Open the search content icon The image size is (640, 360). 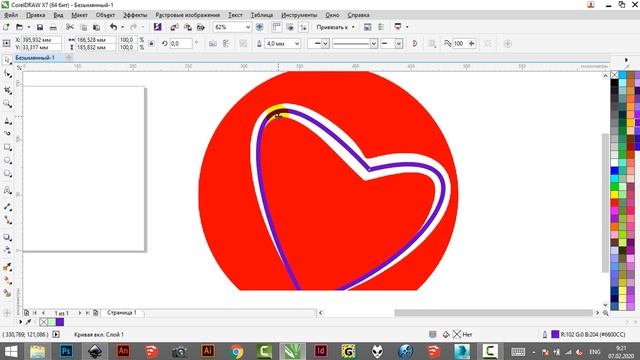click(158, 27)
